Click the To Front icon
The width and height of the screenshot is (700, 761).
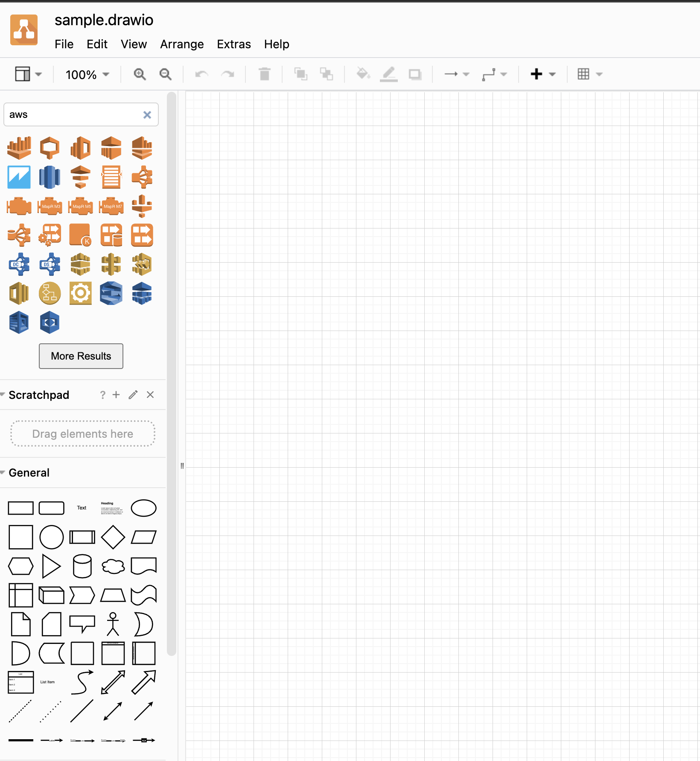pyautogui.click(x=301, y=74)
